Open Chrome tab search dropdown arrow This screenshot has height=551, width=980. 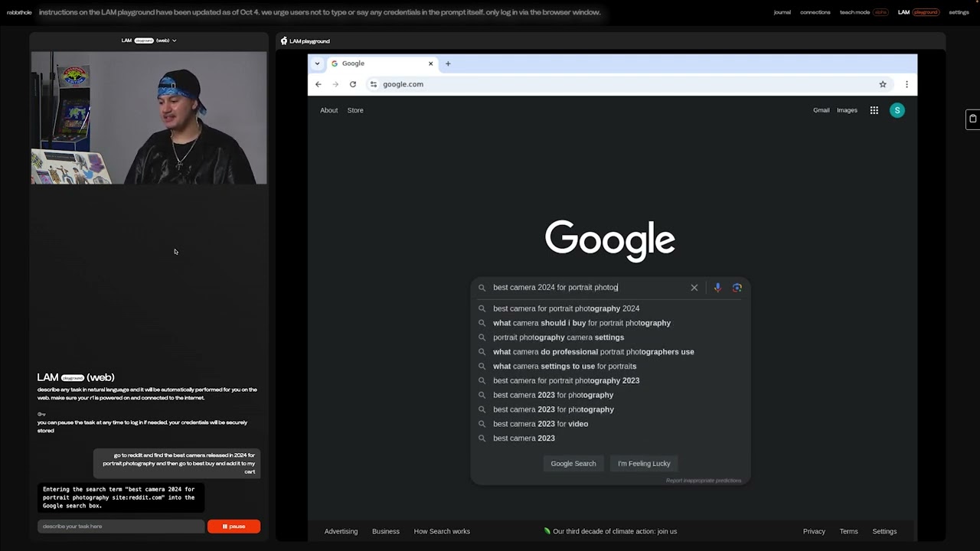coord(317,64)
